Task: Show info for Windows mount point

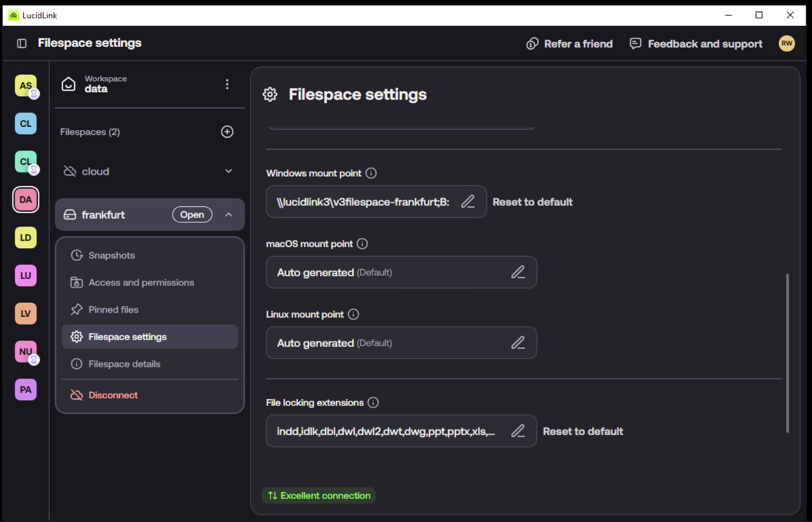Action: point(371,173)
